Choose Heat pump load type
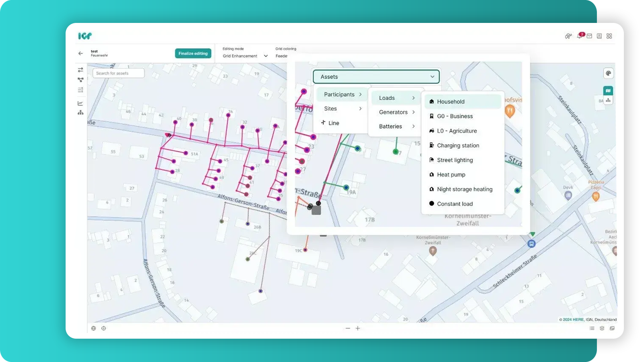This screenshot has width=644, height=362. 463,175
